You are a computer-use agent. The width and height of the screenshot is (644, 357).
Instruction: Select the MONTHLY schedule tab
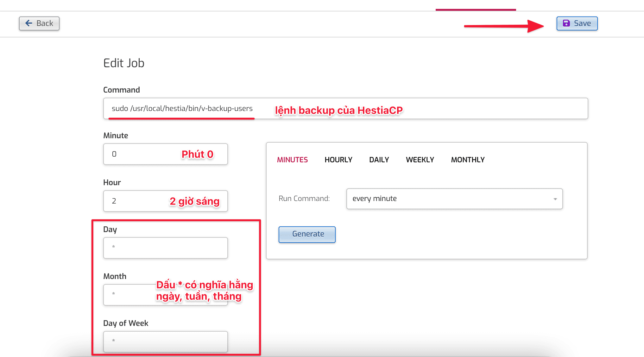[468, 159]
